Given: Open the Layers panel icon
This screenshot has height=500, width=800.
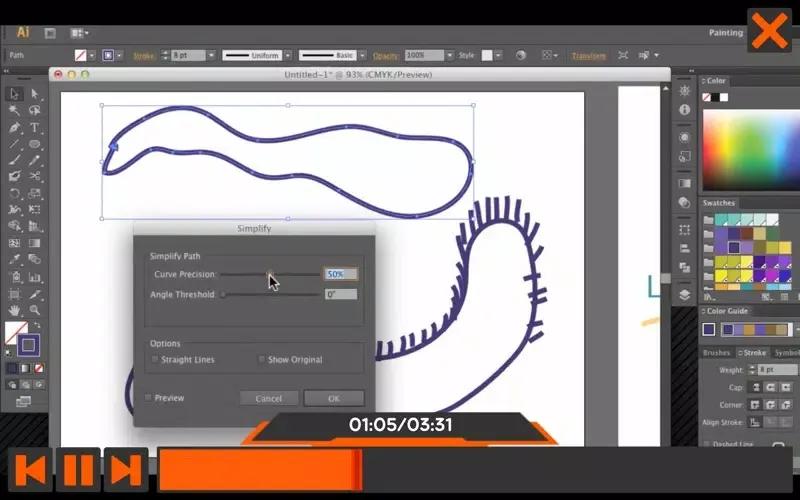Looking at the screenshot, I should click(x=685, y=295).
